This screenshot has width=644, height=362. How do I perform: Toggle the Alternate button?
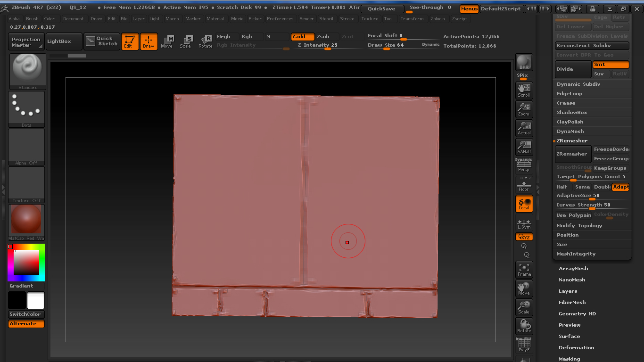[x=26, y=324]
